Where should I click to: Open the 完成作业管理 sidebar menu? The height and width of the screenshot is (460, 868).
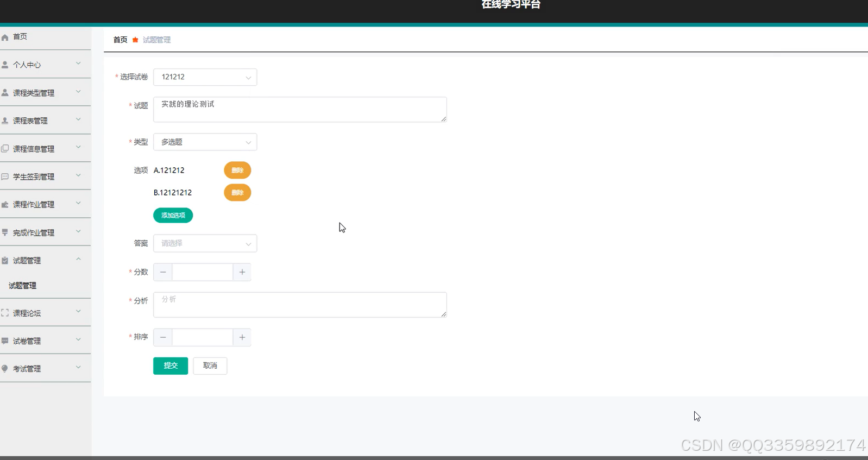tap(45, 232)
